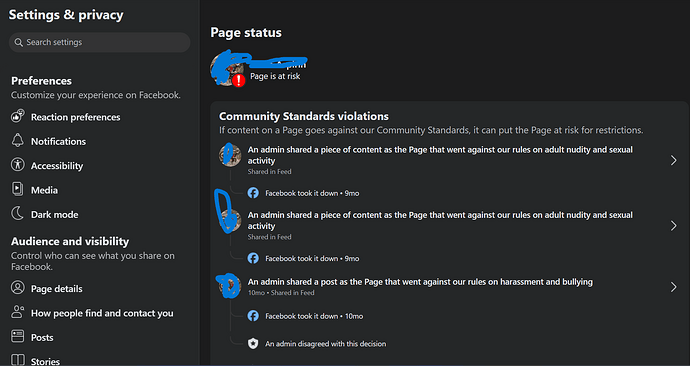Click the magnifier icon in Search settings
This screenshot has height=366, width=690.
tap(18, 42)
